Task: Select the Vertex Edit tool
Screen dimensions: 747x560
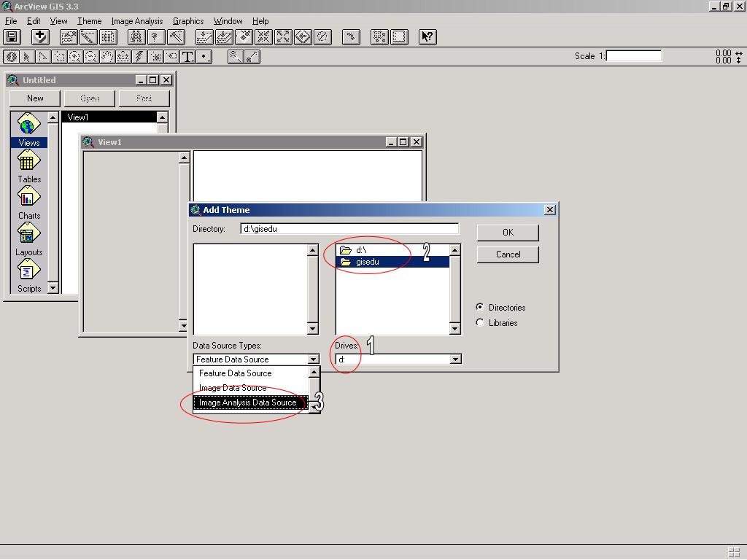Action: point(43,57)
